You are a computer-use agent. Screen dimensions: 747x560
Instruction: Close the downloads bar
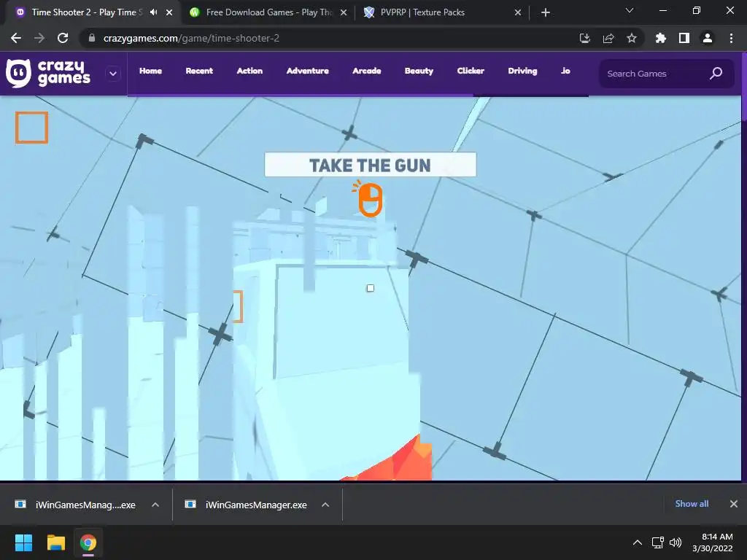[734, 504]
